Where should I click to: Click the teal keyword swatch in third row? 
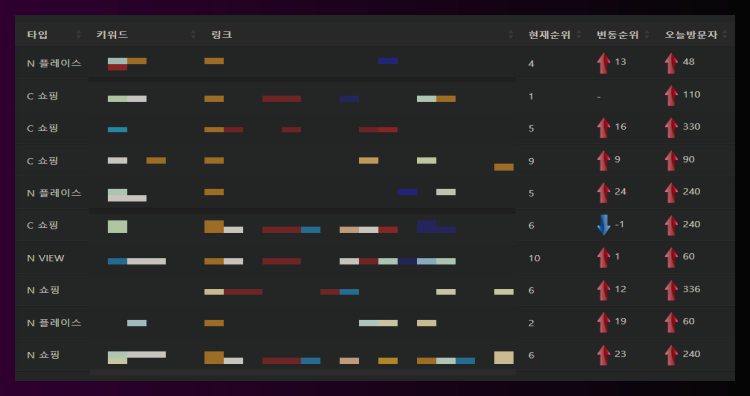pos(118,130)
